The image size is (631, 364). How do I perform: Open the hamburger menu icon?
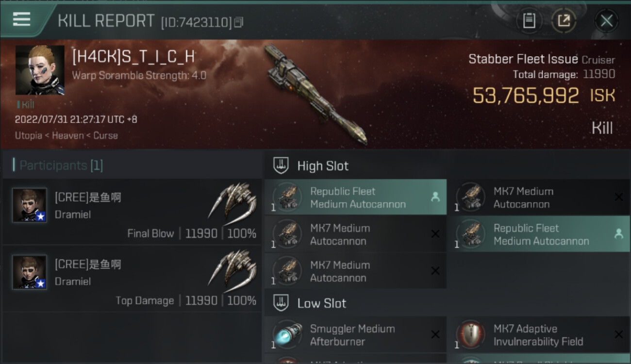pyautogui.click(x=22, y=19)
